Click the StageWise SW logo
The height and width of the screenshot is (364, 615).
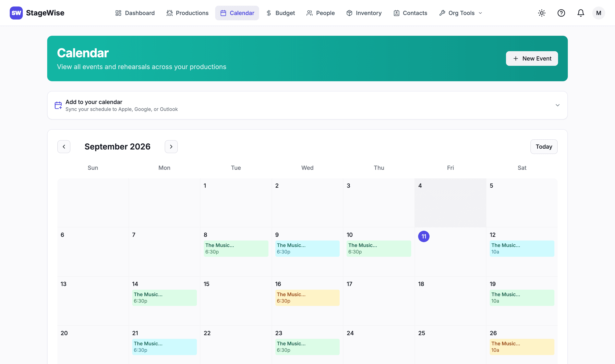tap(16, 13)
